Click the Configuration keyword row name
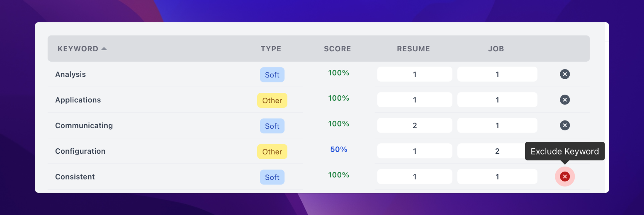Screen dimensions: 644x215 tap(80, 151)
